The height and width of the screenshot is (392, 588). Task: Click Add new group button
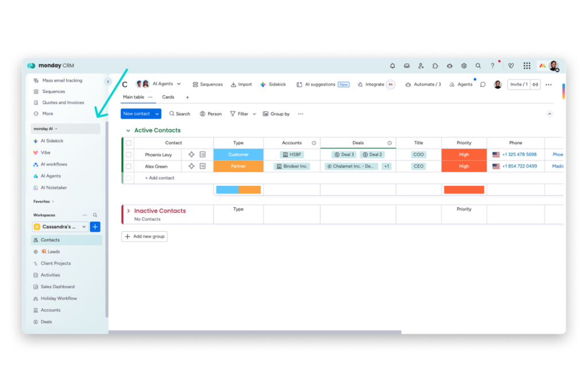point(144,236)
